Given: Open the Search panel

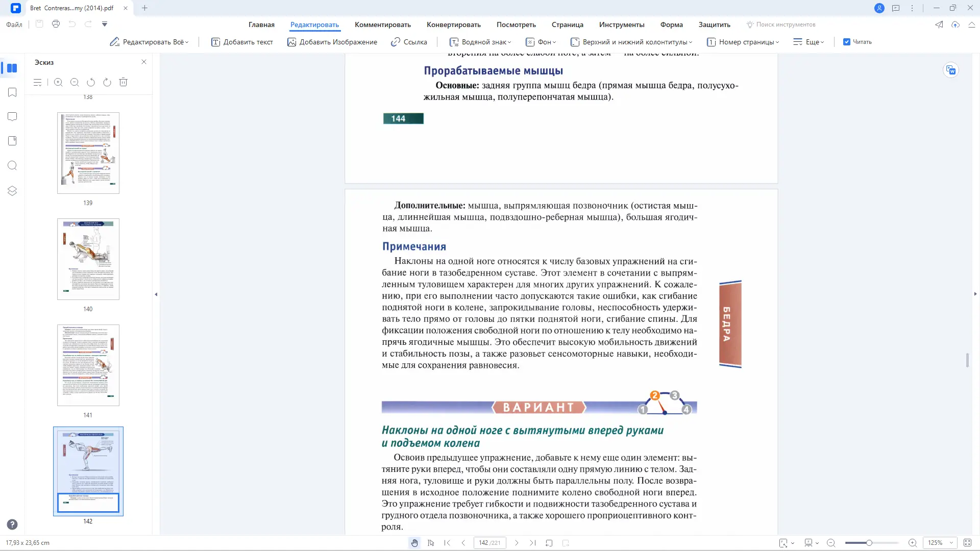Looking at the screenshot, I should click(x=12, y=165).
